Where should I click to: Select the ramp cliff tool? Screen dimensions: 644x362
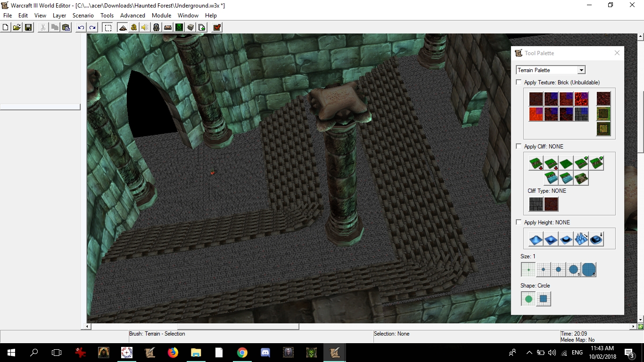(x=581, y=178)
